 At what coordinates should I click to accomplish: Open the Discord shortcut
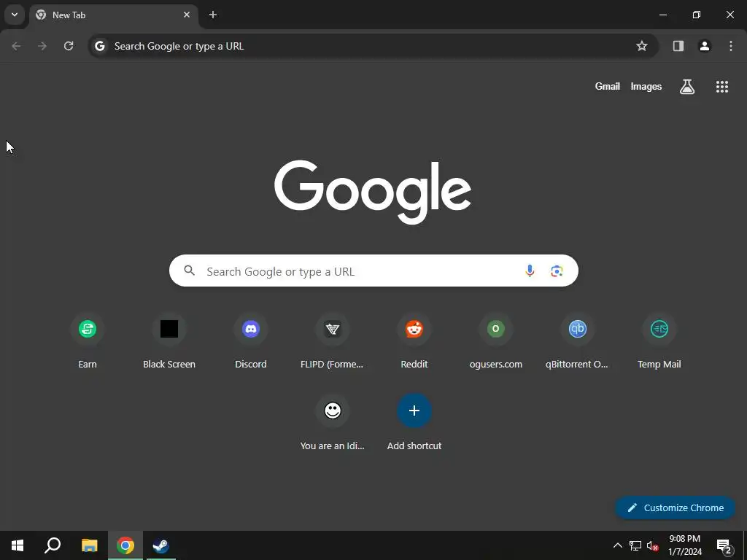(x=251, y=341)
